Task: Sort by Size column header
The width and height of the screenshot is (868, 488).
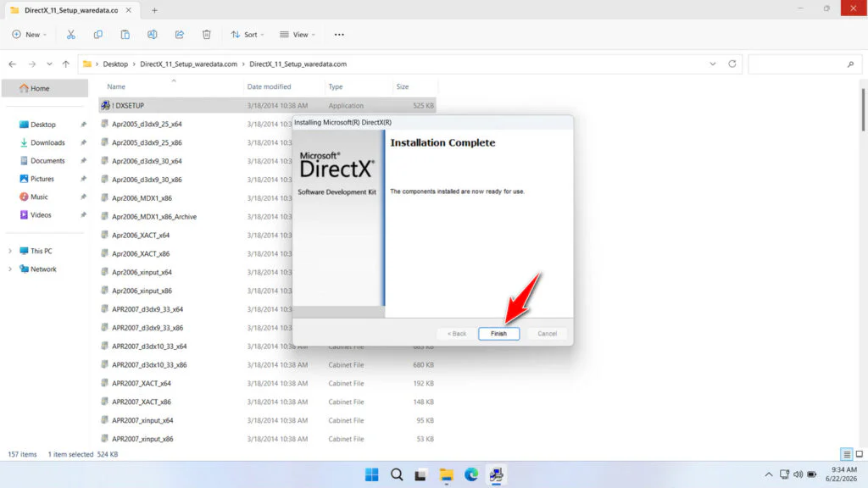Action: (x=403, y=87)
